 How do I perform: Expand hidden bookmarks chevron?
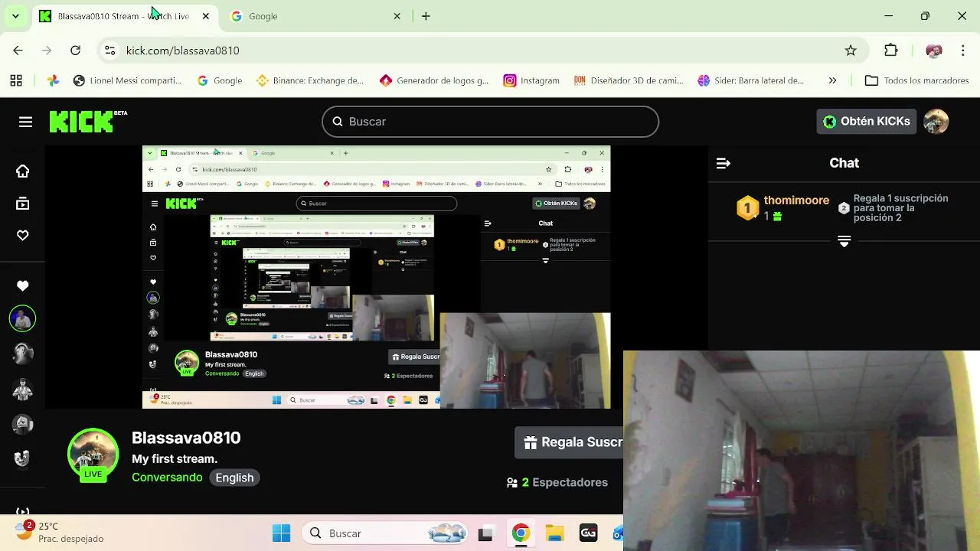(x=832, y=80)
